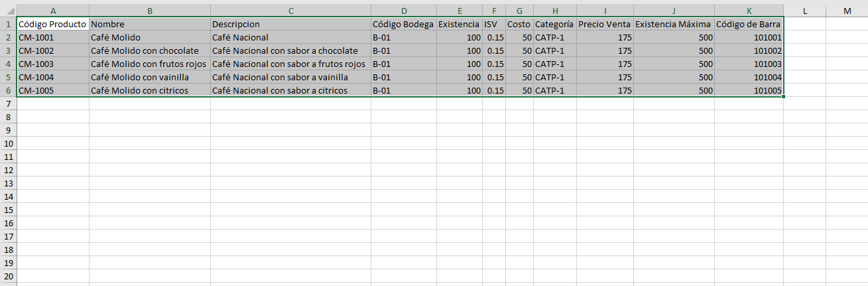The width and height of the screenshot is (868, 286).
Task: Click cell 'Café Molido con vainilla'
Action: point(150,77)
